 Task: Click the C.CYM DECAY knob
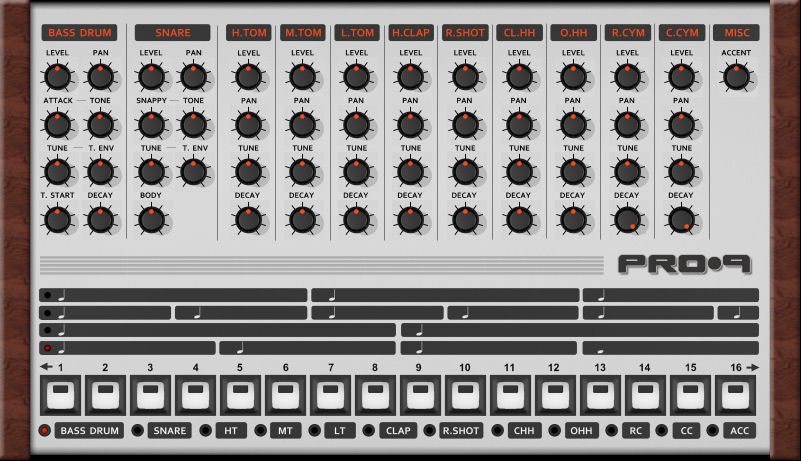pyautogui.click(x=681, y=220)
